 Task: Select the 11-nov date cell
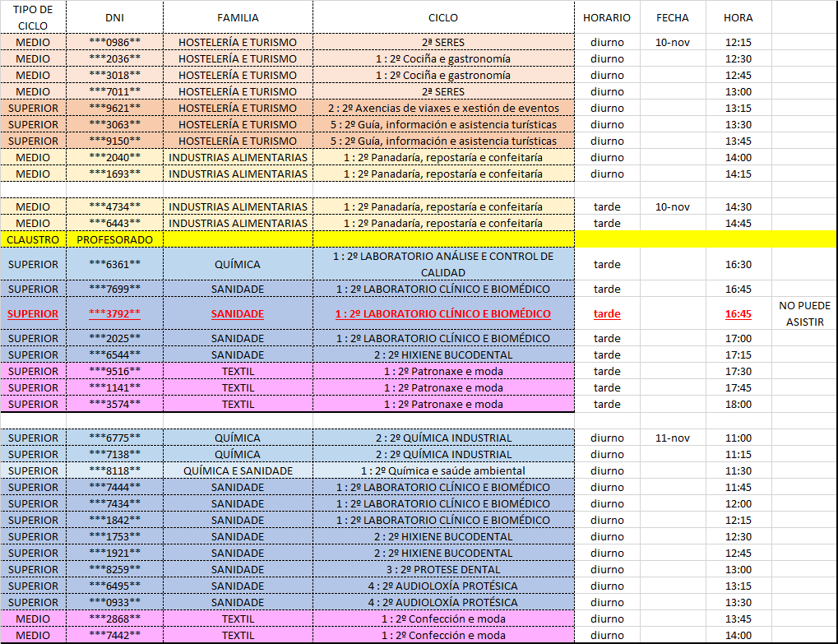click(x=672, y=438)
